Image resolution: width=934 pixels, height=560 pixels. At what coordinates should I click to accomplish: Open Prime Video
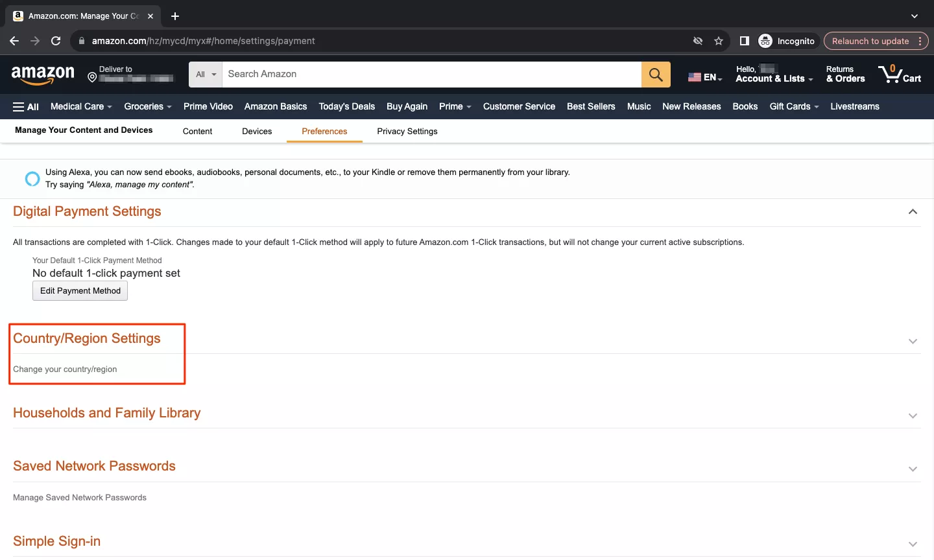(x=208, y=106)
